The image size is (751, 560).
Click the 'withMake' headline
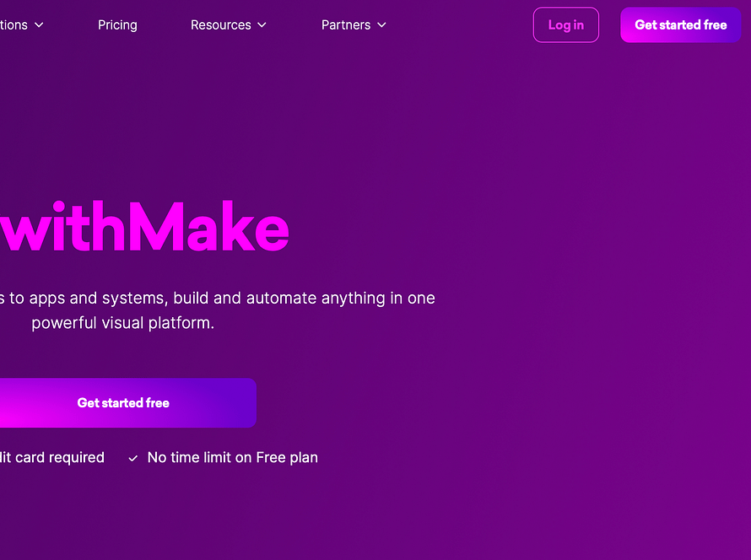click(144, 226)
